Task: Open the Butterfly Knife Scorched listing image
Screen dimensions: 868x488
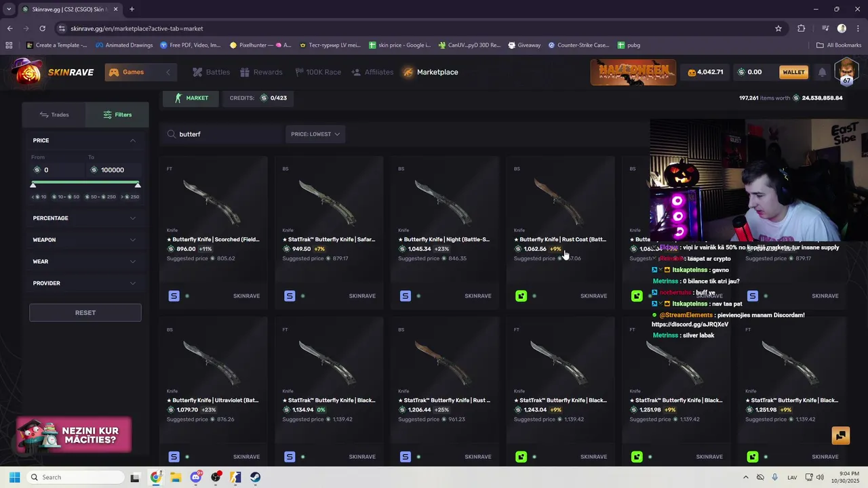Action: [212, 201]
